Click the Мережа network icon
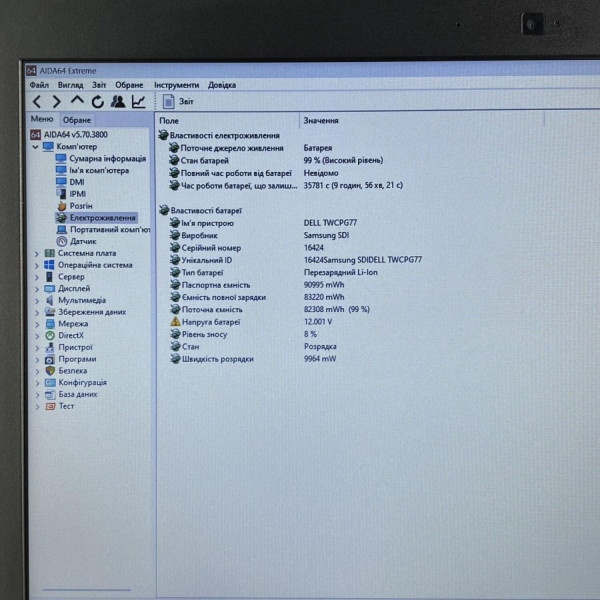Viewport: 600px width, 600px height. [50, 324]
